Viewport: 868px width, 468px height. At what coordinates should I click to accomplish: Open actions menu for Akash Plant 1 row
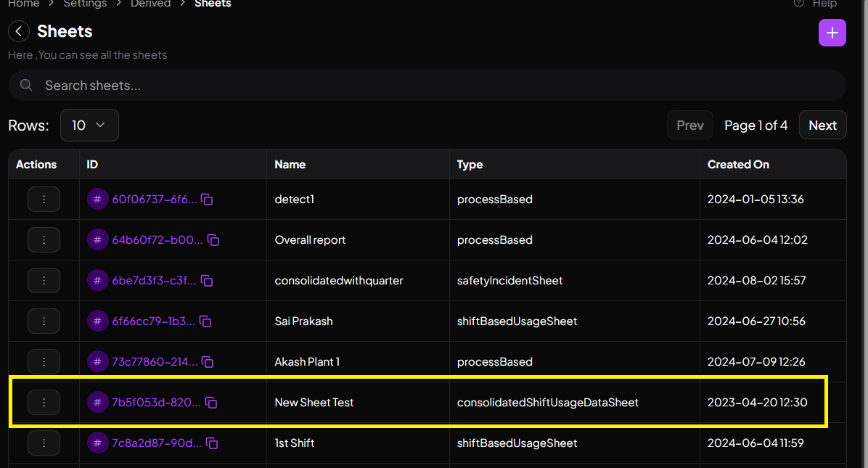[x=44, y=362]
